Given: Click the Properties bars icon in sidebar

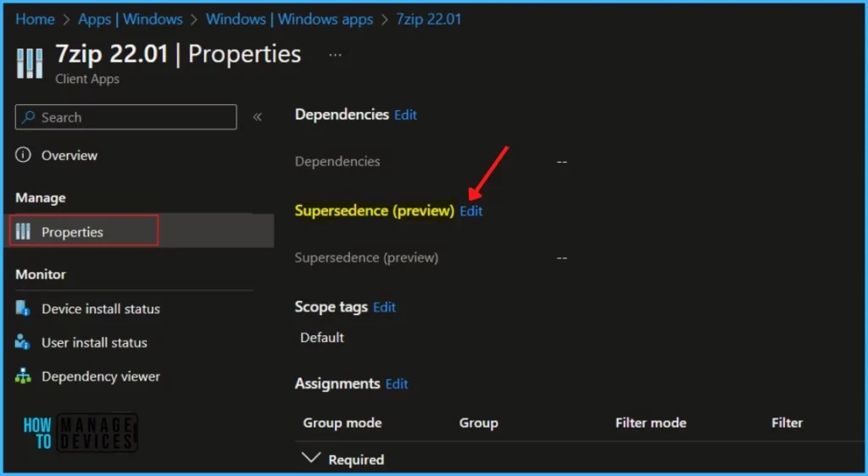Looking at the screenshot, I should [x=23, y=231].
